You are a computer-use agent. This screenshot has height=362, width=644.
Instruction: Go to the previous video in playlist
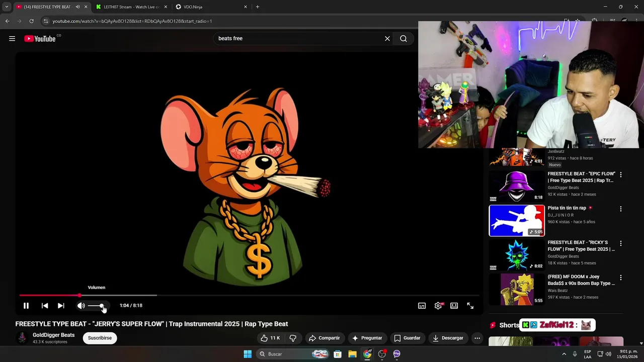pos(45,306)
